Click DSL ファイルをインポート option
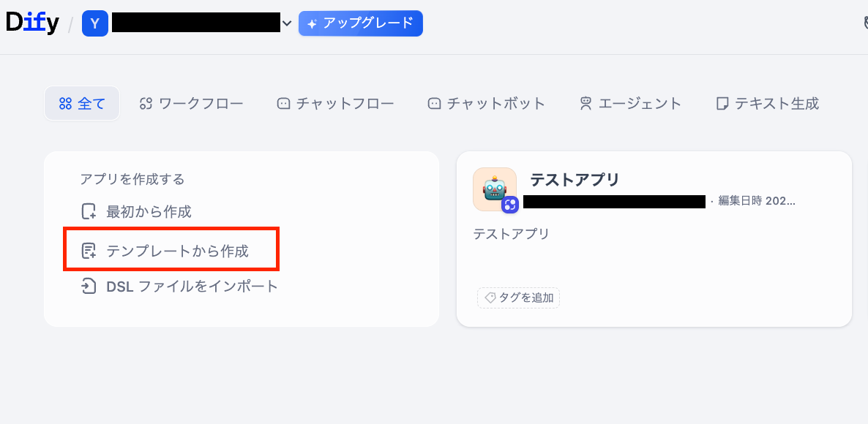 point(192,286)
